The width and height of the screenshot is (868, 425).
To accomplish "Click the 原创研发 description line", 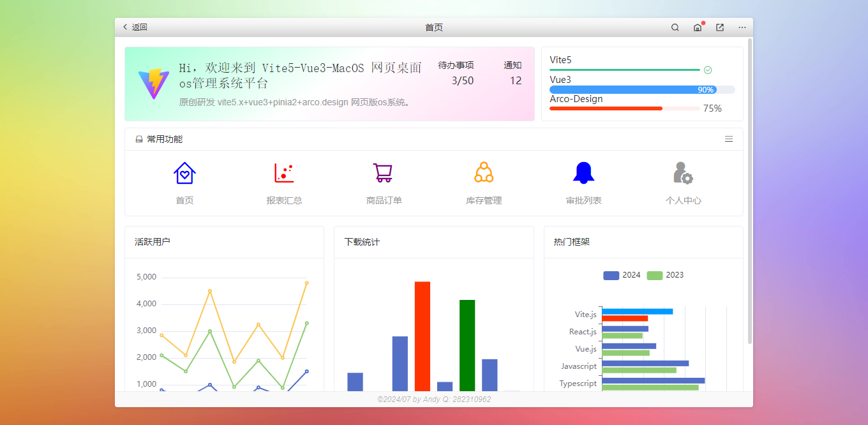I will (x=296, y=102).
